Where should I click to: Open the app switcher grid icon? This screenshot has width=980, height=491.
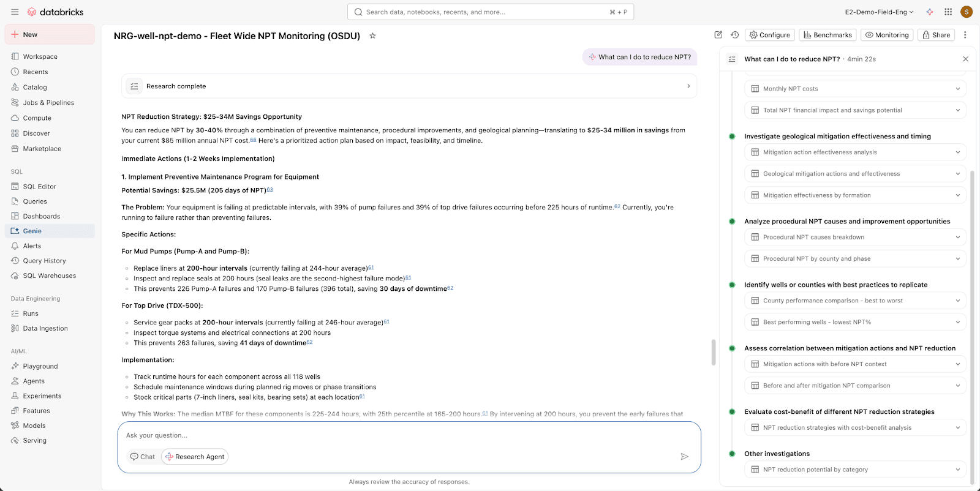[x=948, y=12]
